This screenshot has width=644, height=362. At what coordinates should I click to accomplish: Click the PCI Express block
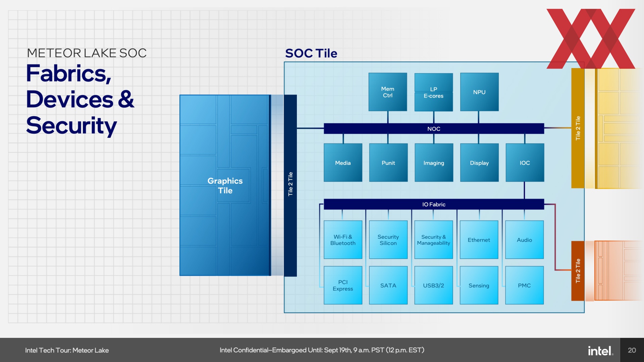coord(343,285)
